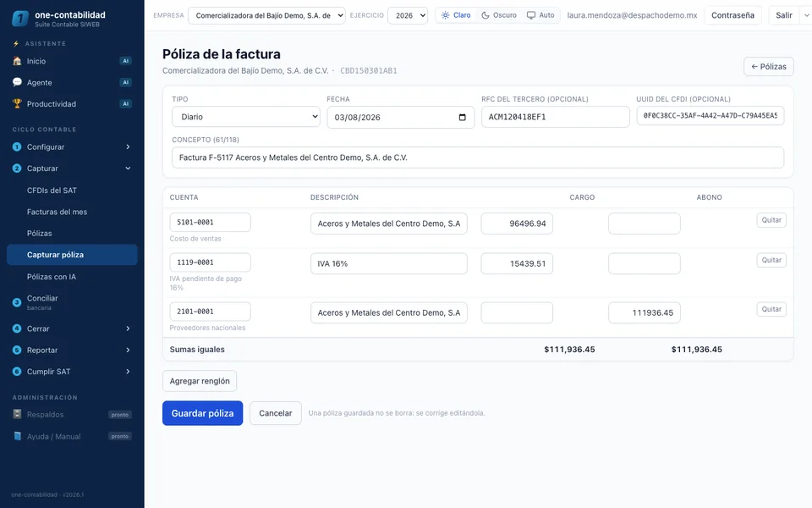The image size is (812, 508).
Task: Open the Ejercicio year dropdown
Action: click(x=408, y=15)
